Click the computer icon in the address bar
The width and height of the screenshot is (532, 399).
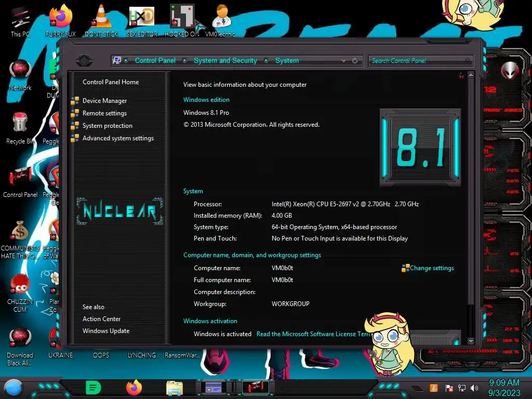click(x=117, y=60)
